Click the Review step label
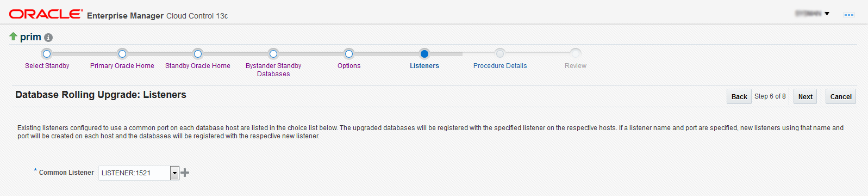The height and width of the screenshot is (196, 868). [576, 66]
